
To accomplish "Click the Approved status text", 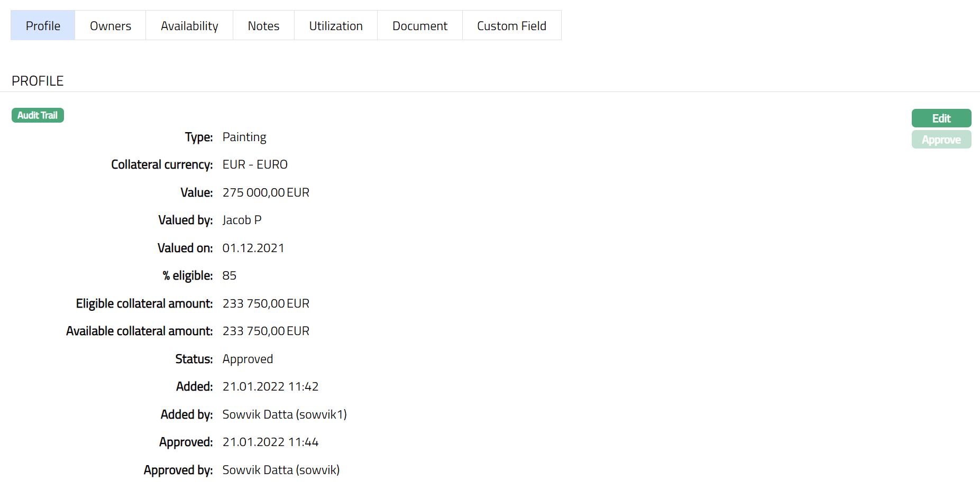I will click(248, 359).
